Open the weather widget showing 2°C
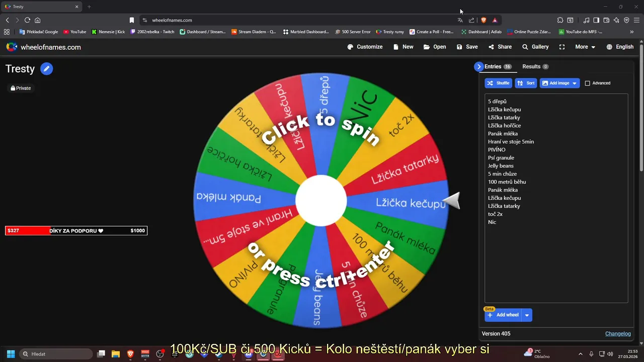 [537, 354]
